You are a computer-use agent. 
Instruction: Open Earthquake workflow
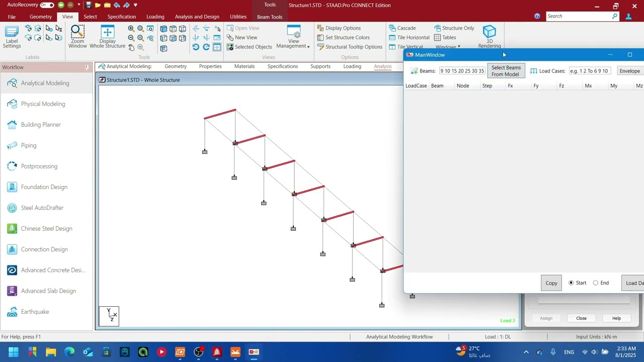[x=46, y=312]
